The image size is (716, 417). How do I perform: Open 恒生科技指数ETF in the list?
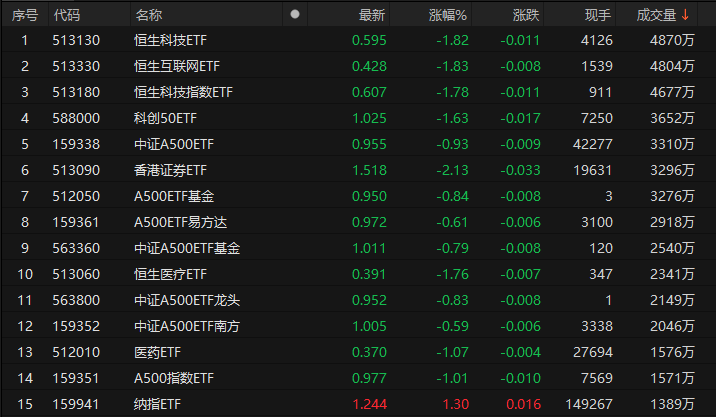[x=183, y=92]
